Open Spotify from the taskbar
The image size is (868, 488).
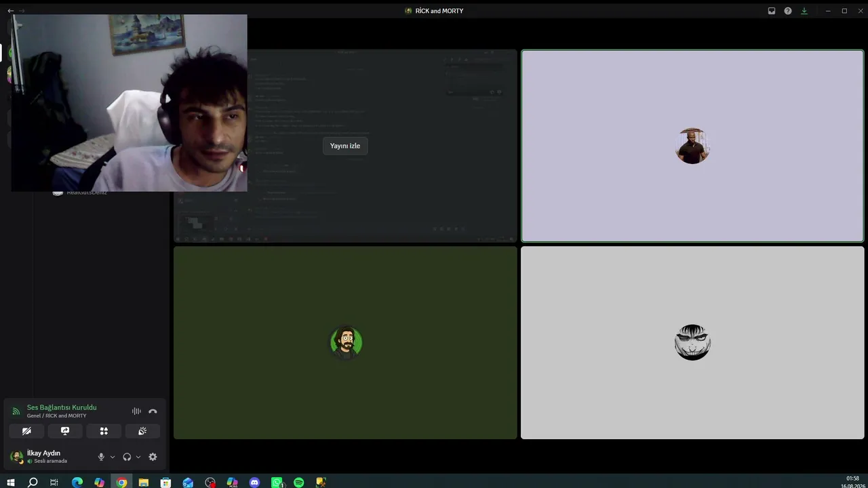point(299,483)
